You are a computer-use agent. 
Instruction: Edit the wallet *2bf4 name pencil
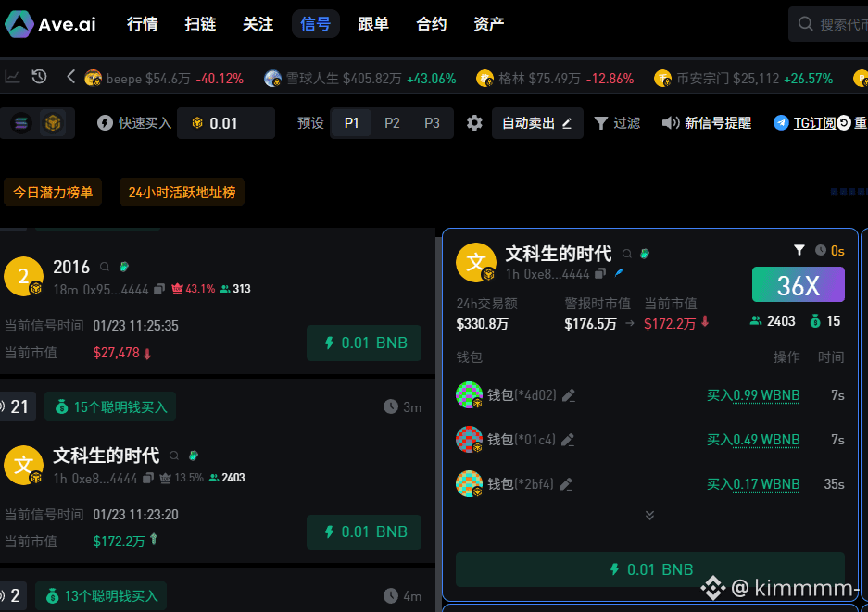coord(566,484)
